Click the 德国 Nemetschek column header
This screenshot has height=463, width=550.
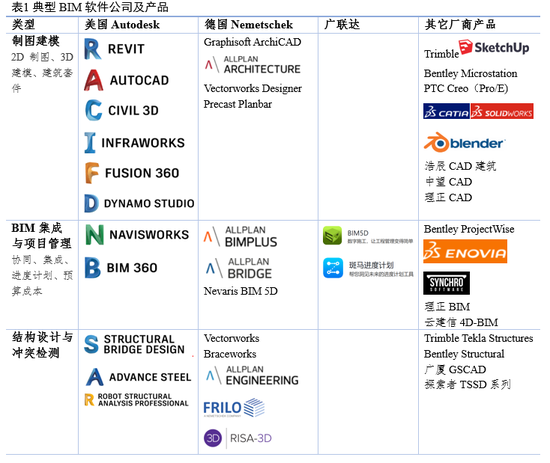coord(249,25)
